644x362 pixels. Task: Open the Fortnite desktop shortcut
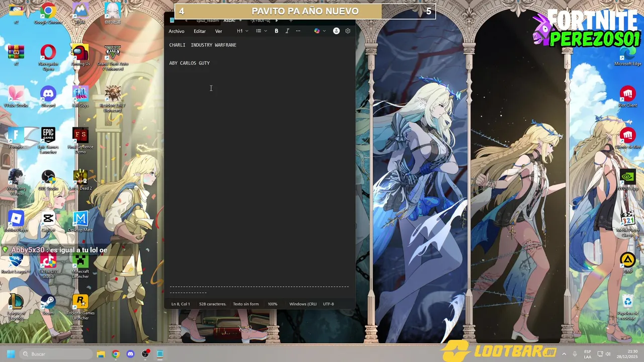pos(16,138)
